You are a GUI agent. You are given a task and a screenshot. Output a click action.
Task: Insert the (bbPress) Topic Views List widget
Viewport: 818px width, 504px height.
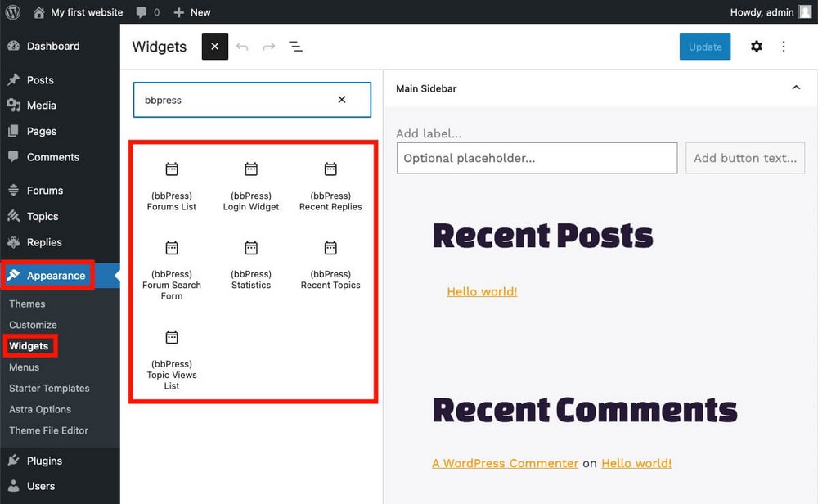(x=172, y=360)
